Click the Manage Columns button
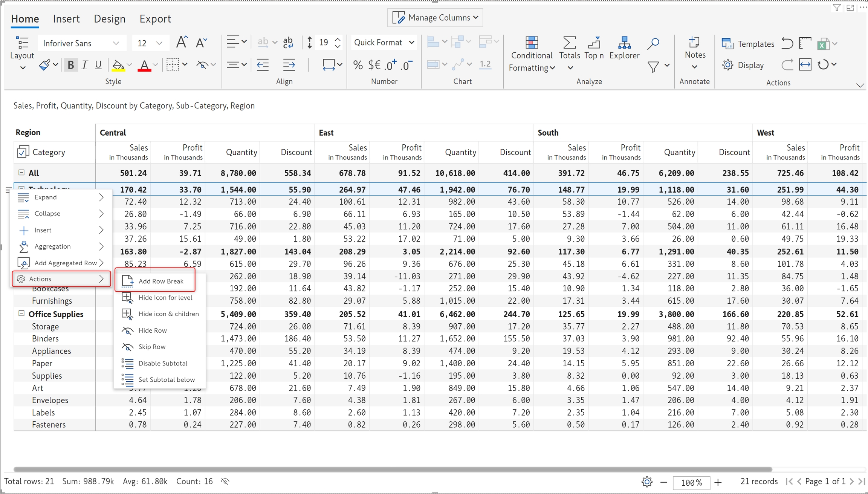868x494 pixels. (435, 18)
